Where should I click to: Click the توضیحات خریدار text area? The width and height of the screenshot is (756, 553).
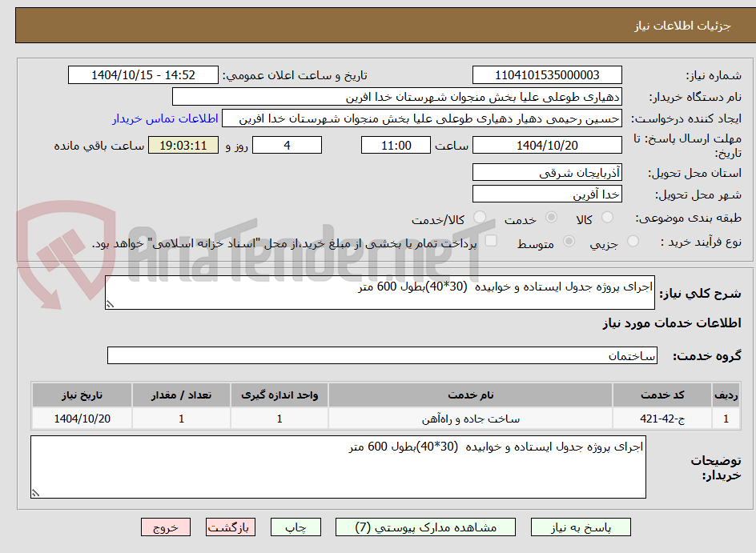click(x=339, y=467)
